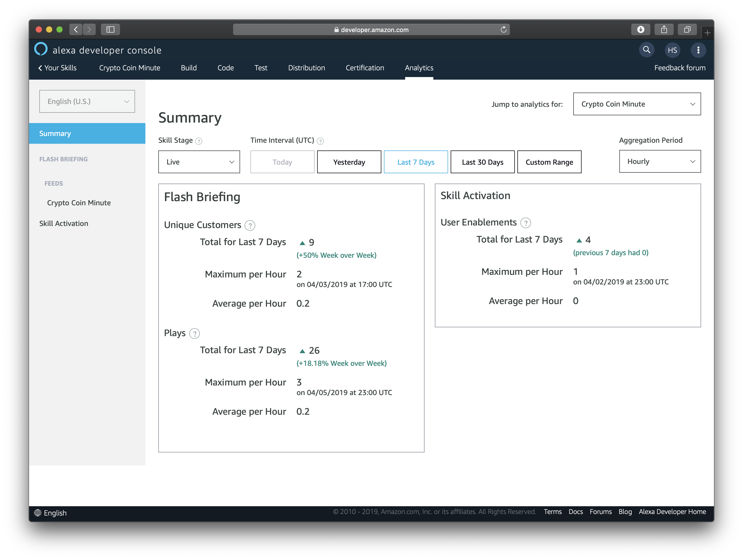Click the address bar lock icon
Screen dimensions: 743x560
(336, 29)
